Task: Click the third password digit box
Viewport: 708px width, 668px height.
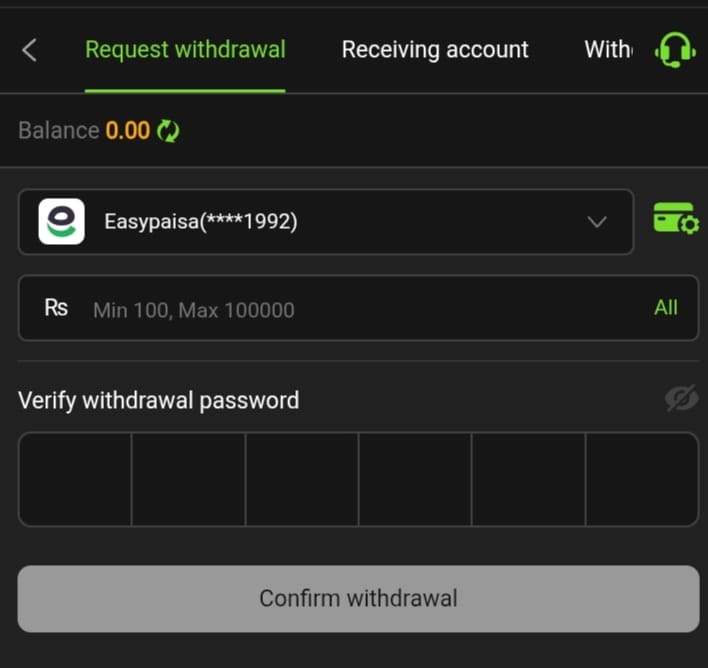Action: click(302, 479)
